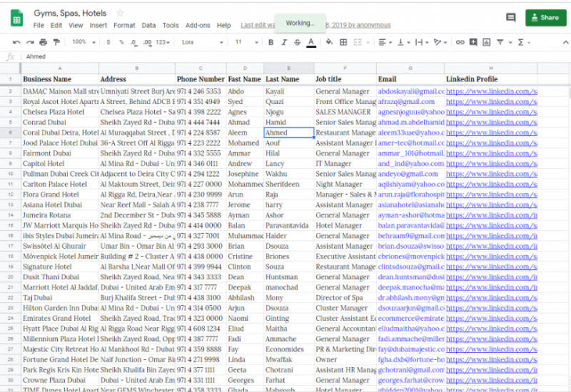
Task: Open DAMAC Maison's LinkedIn profile link
Action: 490,92
